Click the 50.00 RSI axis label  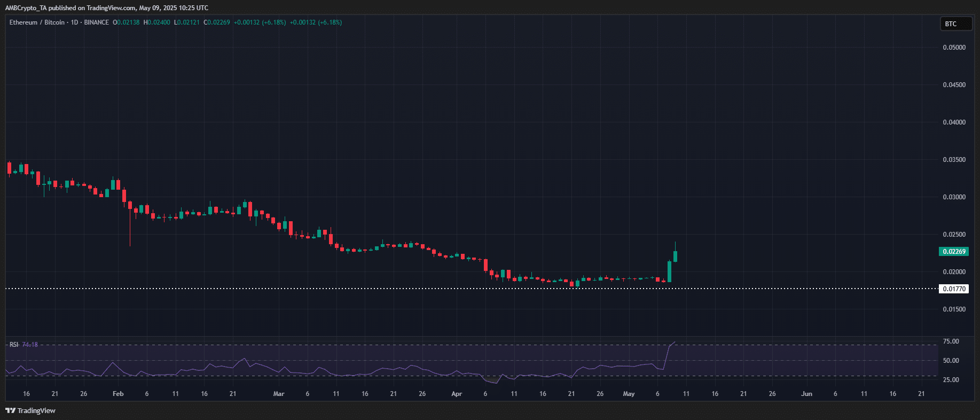tap(951, 361)
